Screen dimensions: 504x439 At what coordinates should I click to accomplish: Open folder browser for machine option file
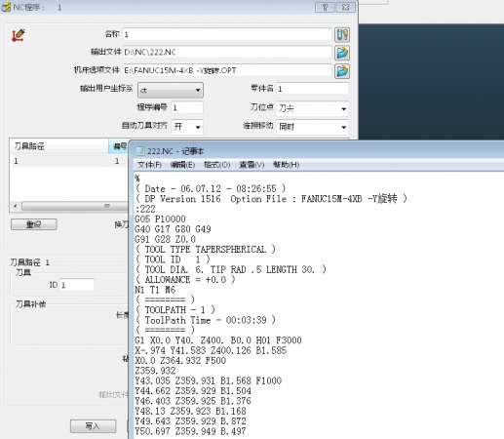point(342,71)
